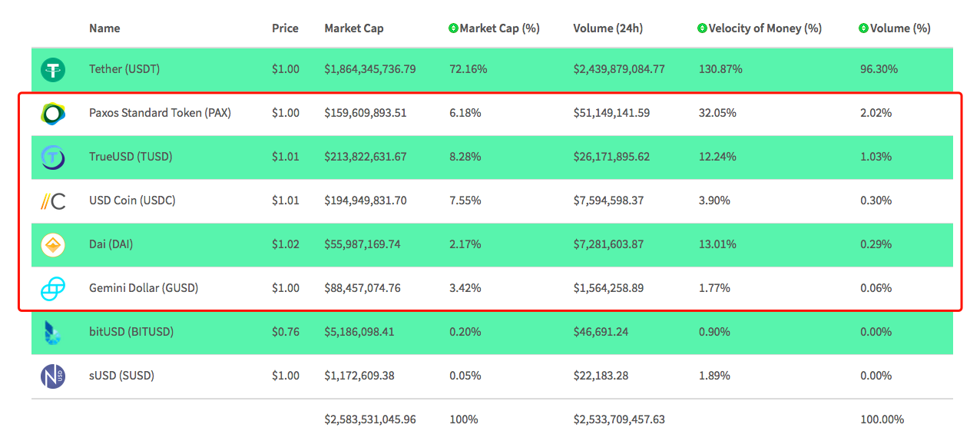Click green icon beside Volume (%) header
This screenshot has width=980, height=441.
(863, 28)
